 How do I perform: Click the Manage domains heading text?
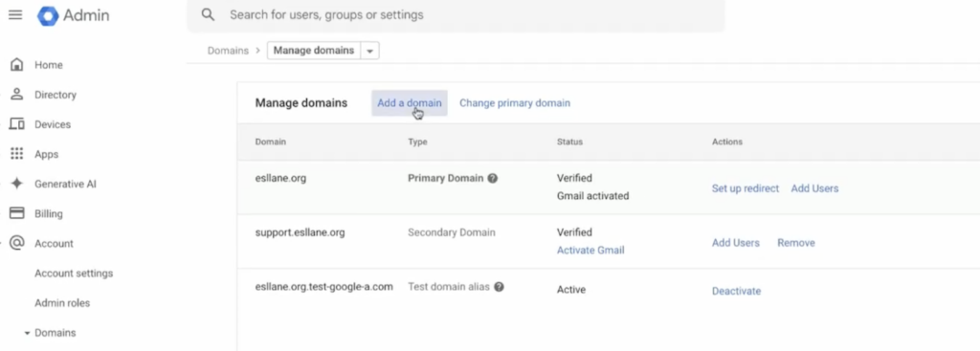click(301, 103)
